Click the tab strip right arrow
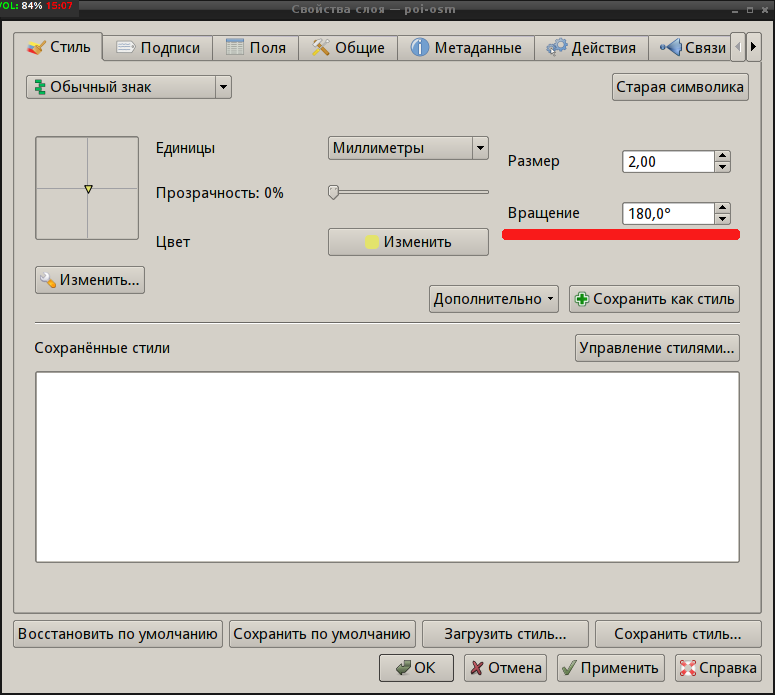Viewport: 775px width, 695px height. pyautogui.click(x=753, y=47)
